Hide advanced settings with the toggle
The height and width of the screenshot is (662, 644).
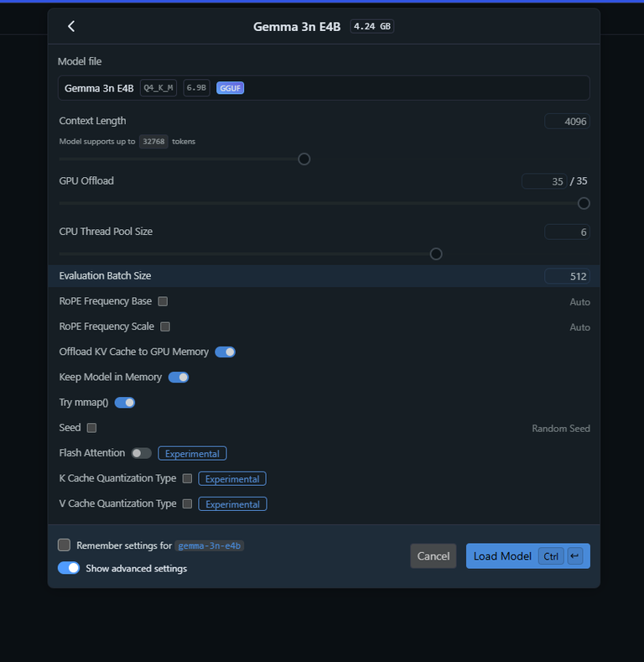click(69, 568)
